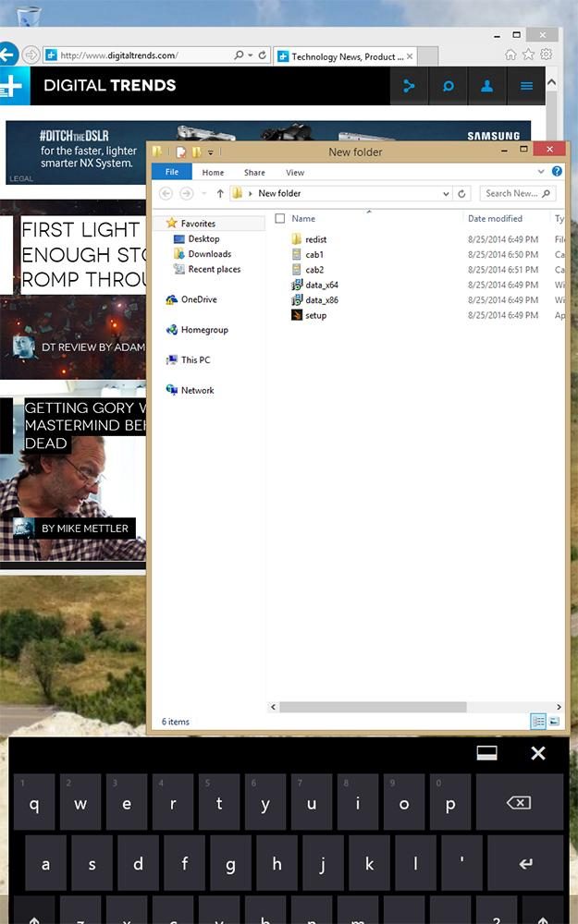Click New folder icon in quick access toolbar

tap(196, 152)
